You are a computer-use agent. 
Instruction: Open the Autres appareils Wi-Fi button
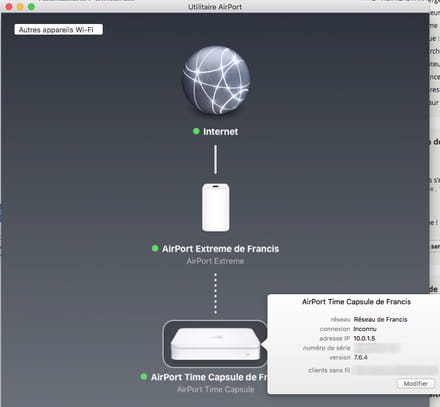[59, 29]
